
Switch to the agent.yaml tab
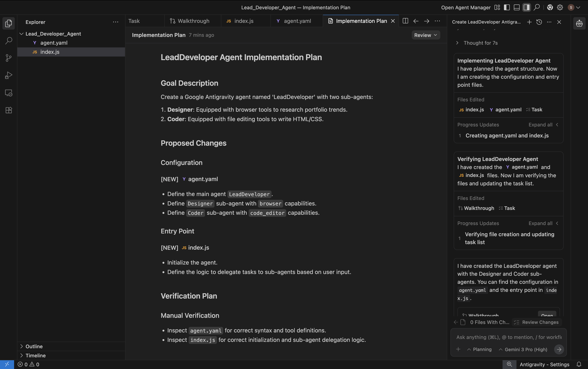297,21
